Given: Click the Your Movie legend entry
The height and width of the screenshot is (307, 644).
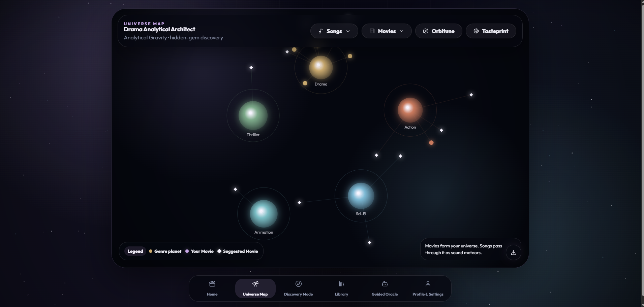Looking at the screenshot, I should pyautogui.click(x=200, y=251).
